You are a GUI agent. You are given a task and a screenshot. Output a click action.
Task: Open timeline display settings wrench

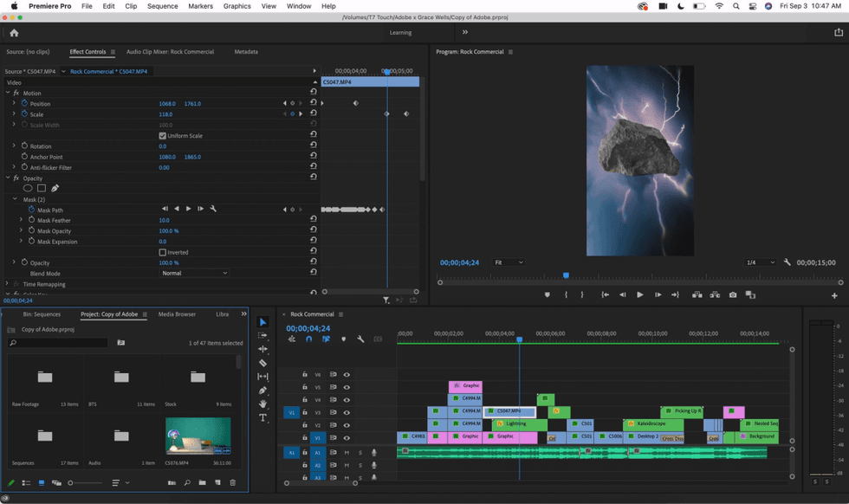coord(360,339)
